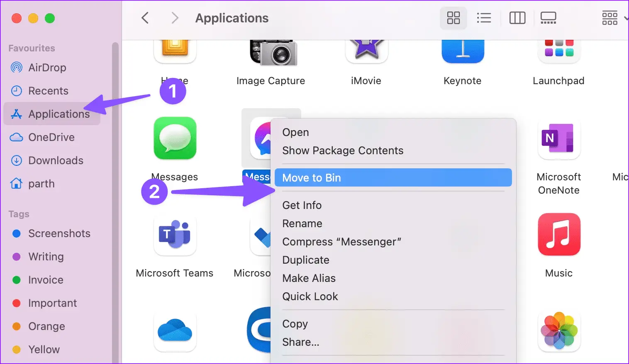Select the Invoice green tag
This screenshot has width=629, height=364.
pyautogui.click(x=52, y=280)
